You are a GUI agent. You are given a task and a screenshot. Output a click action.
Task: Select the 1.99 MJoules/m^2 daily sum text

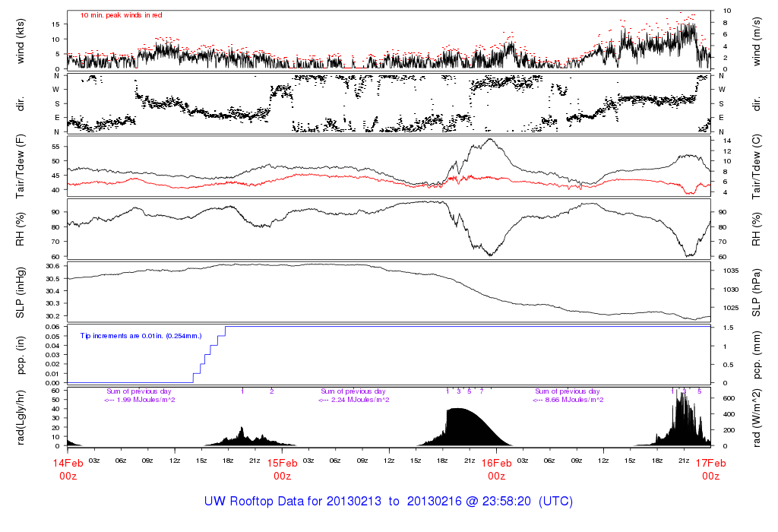(x=139, y=400)
